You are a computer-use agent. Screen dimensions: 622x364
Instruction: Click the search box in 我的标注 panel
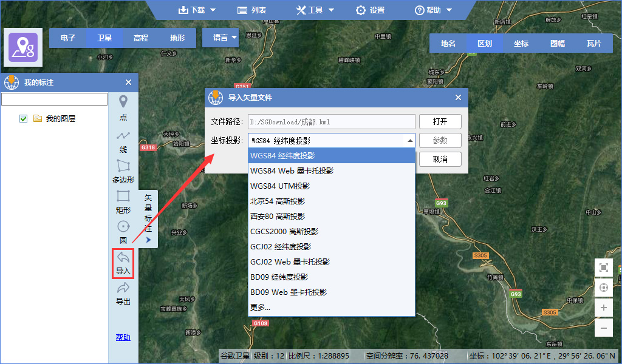pyautogui.click(x=54, y=99)
